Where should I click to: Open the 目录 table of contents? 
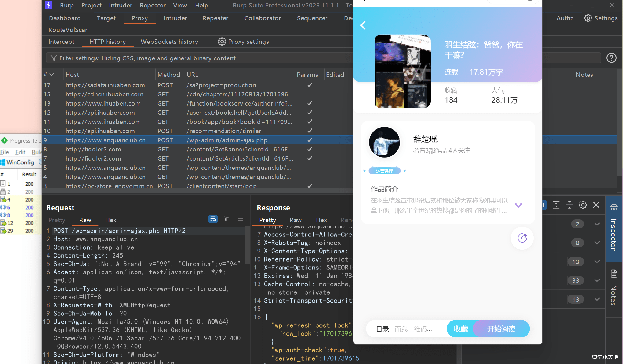click(382, 329)
